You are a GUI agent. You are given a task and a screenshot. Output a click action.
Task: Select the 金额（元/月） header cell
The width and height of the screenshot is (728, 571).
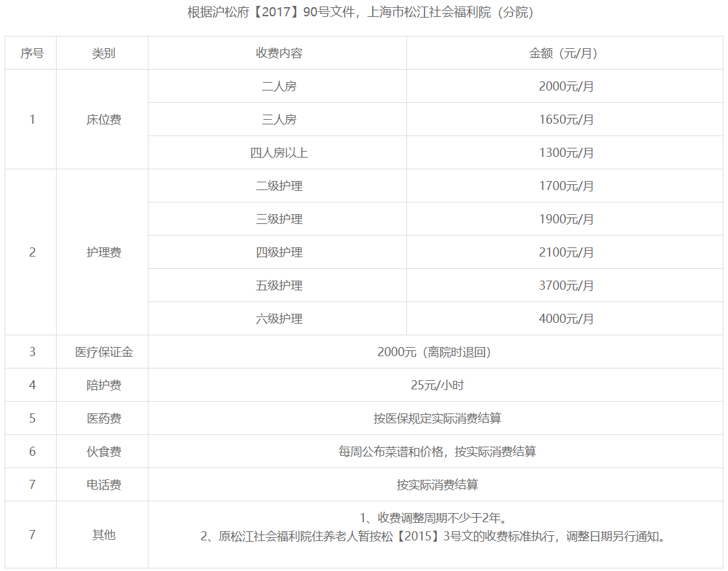click(565, 53)
